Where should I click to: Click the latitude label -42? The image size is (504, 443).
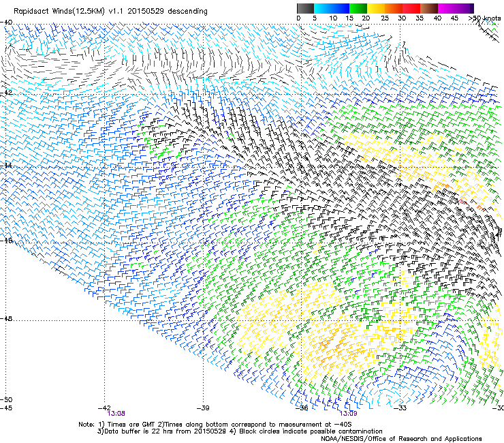(x=6, y=93)
